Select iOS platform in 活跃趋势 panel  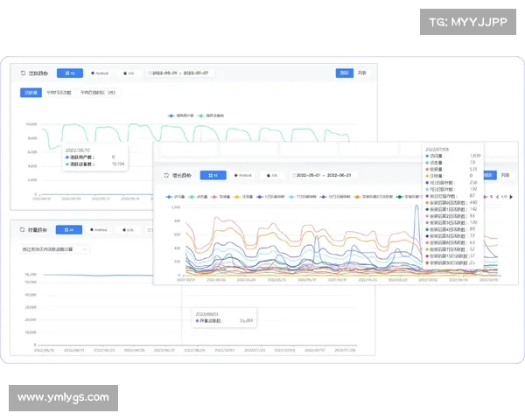(x=128, y=73)
